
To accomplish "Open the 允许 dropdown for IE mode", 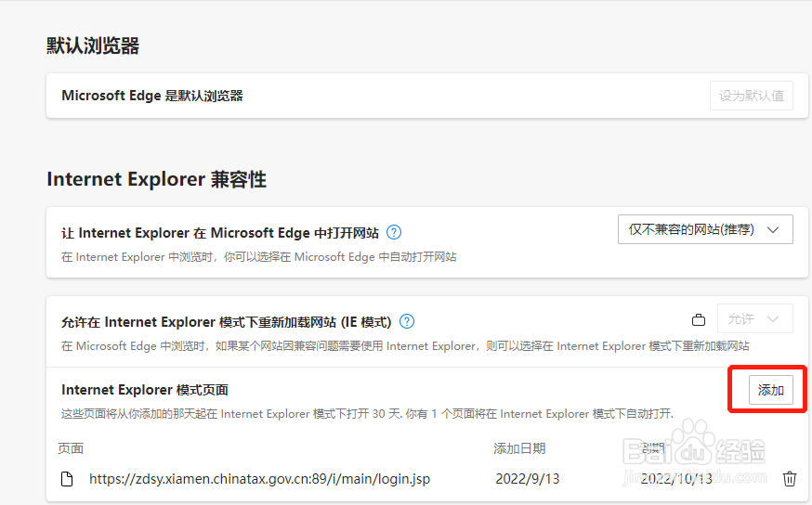I will point(754,318).
